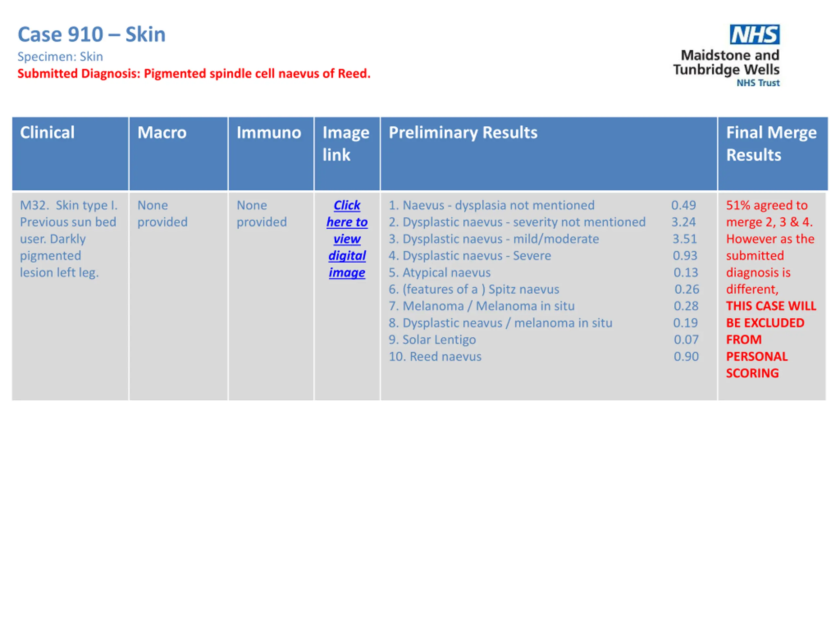Click the 'Immuno' column header
Image resolution: width=840 pixels, height=630 pixels.
(271, 154)
